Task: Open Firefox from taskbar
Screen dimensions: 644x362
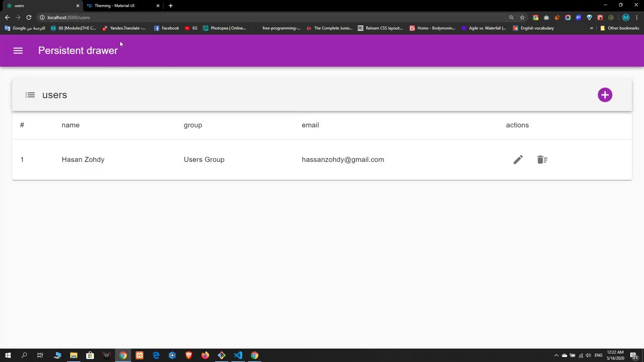Action: click(205, 355)
